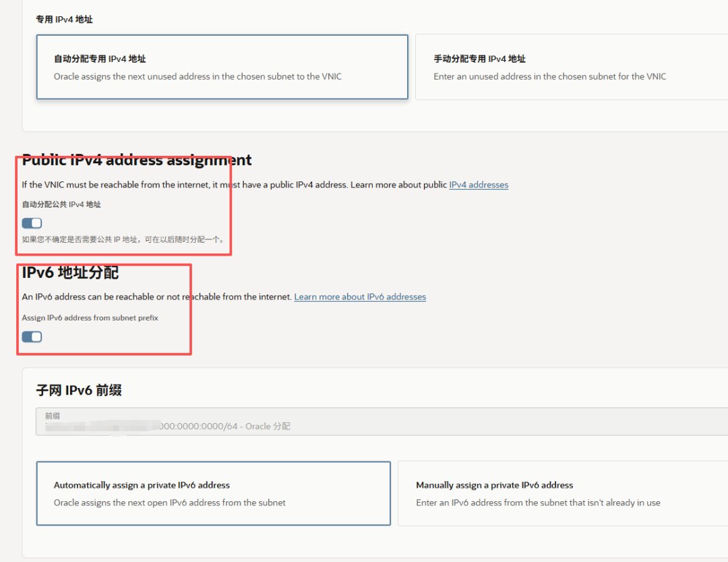Select the 自动分配专用 IPv4 地址 card
This screenshot has height=562, width=728.
[x=222, y=67]
